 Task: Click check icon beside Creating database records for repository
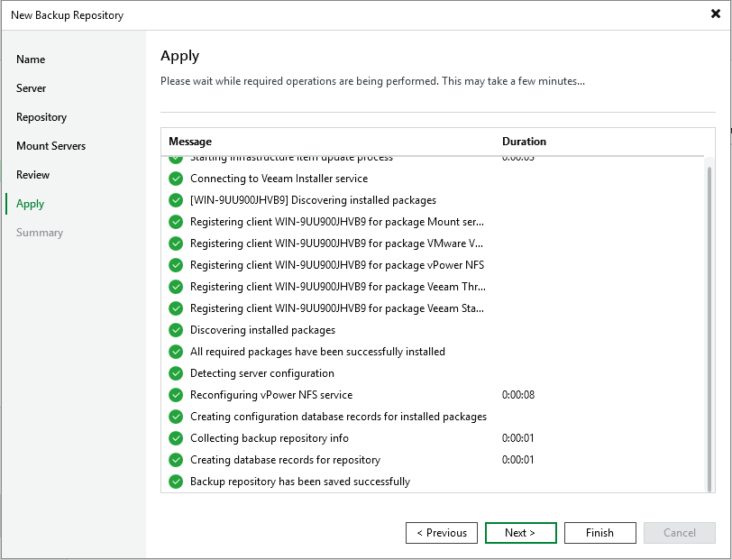176,460
